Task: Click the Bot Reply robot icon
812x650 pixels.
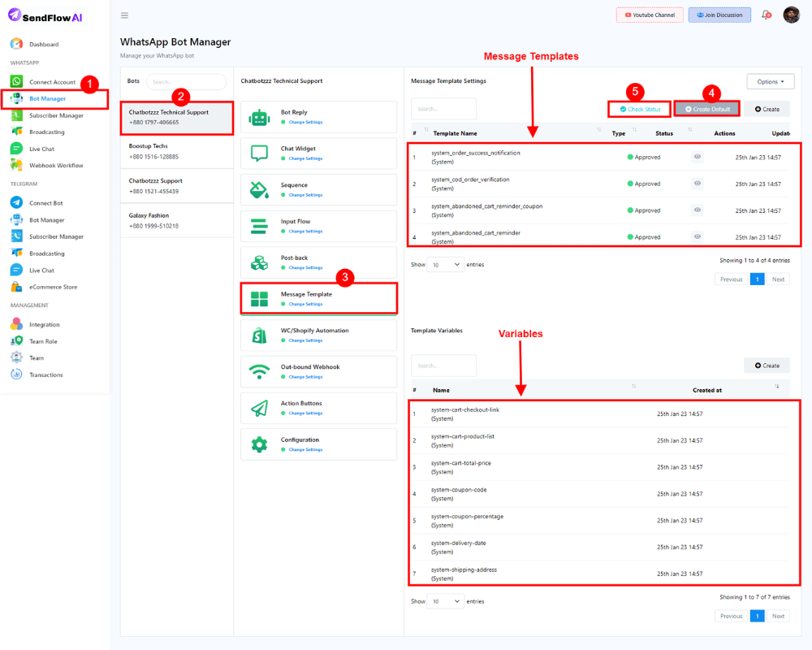Action: (x=260, y=118)
